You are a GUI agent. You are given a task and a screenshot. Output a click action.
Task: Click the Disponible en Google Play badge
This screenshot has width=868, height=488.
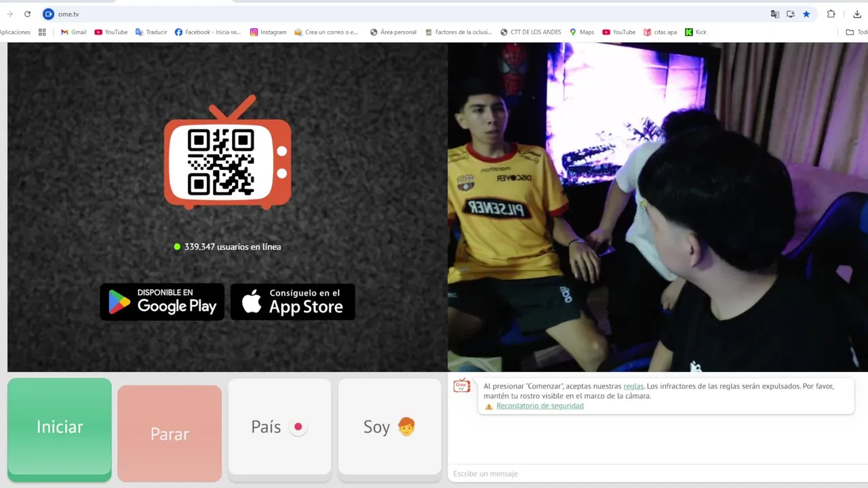click(162, 302)
